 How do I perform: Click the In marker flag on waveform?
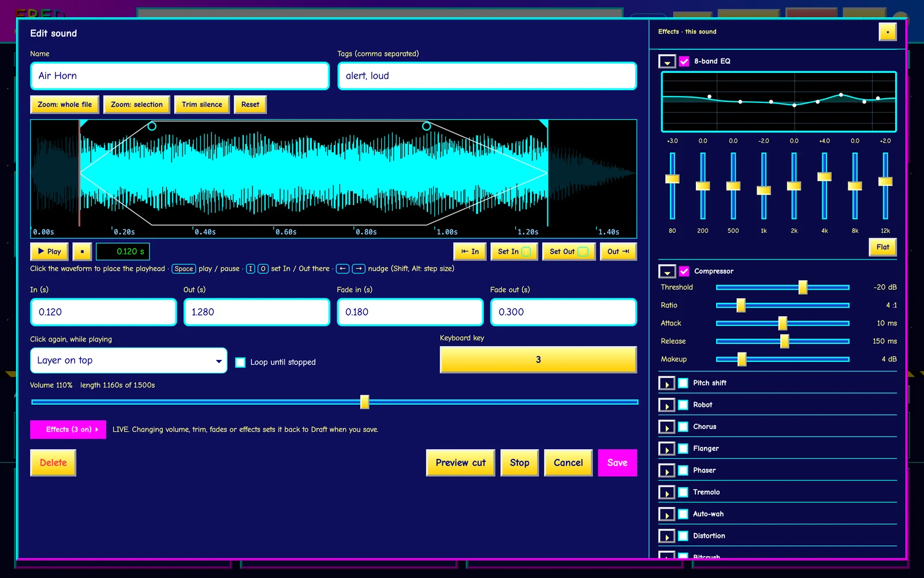click(x=83, y=123)
